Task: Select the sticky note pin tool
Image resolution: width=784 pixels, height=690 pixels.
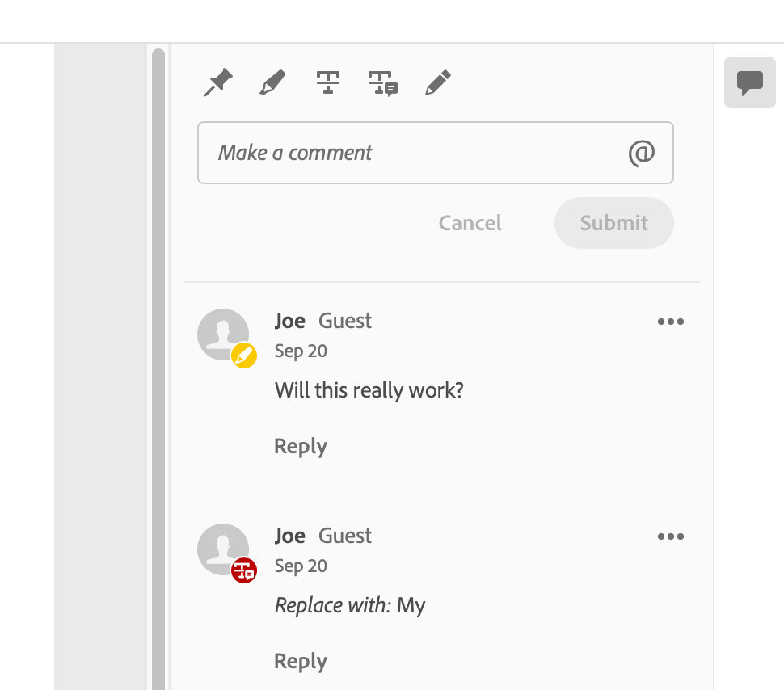Action: (217, 82)
